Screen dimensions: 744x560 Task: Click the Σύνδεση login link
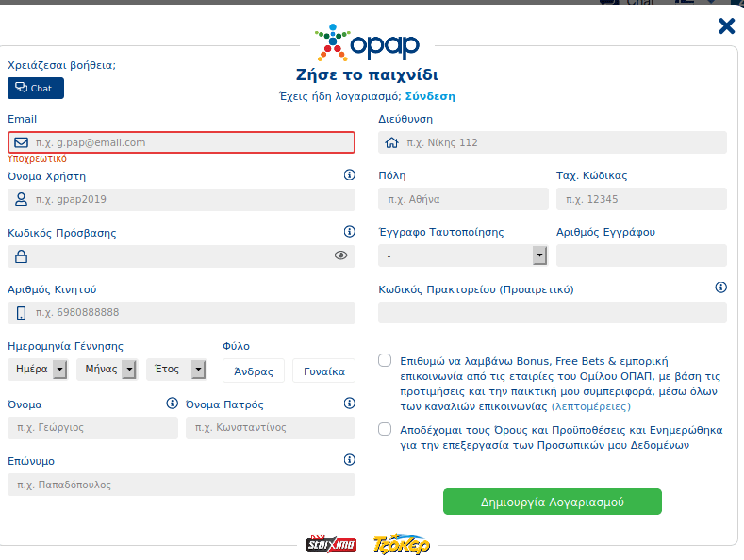pyautogui.click(x=430, y=96)
